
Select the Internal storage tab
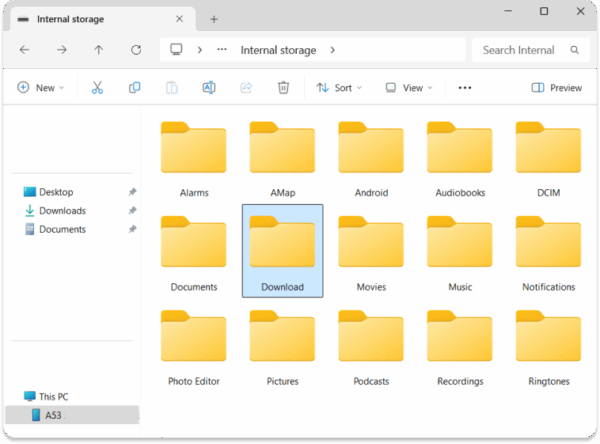(90, 19)
